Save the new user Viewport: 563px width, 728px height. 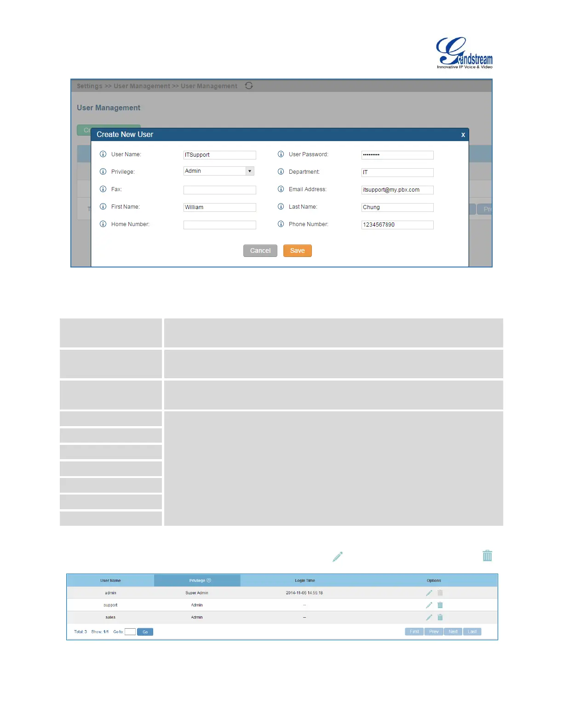(298, 250)
